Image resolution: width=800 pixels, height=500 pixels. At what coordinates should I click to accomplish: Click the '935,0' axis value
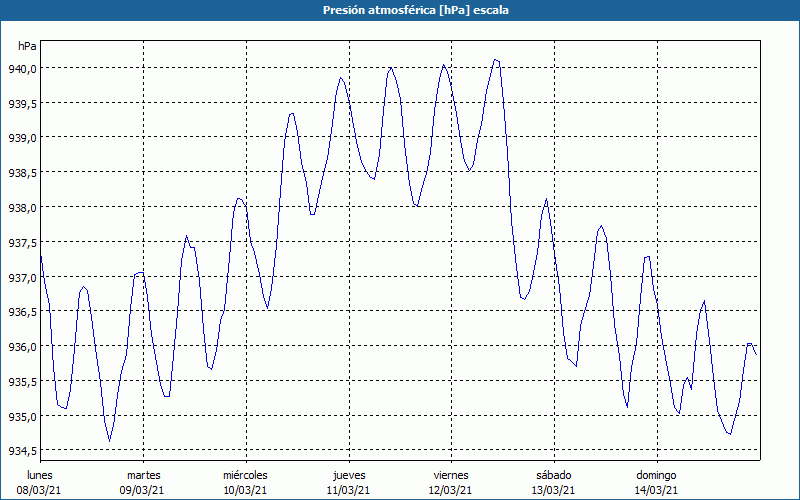[22, 416]
